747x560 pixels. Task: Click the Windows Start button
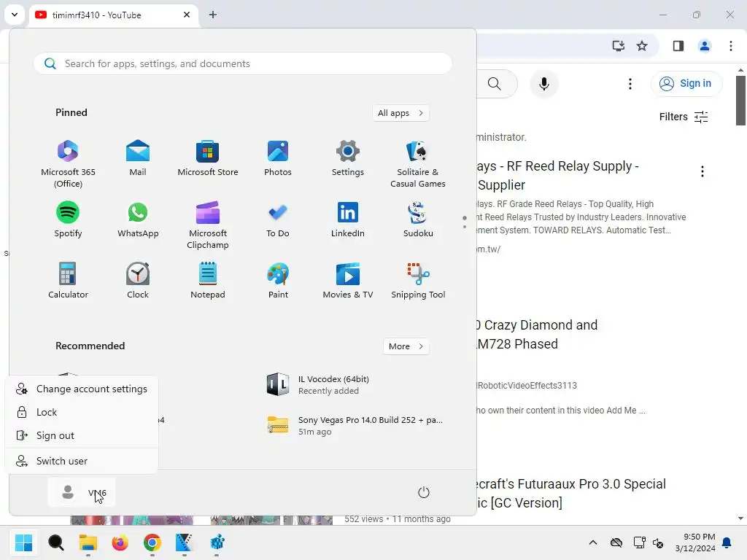click(x=23, y=542)
